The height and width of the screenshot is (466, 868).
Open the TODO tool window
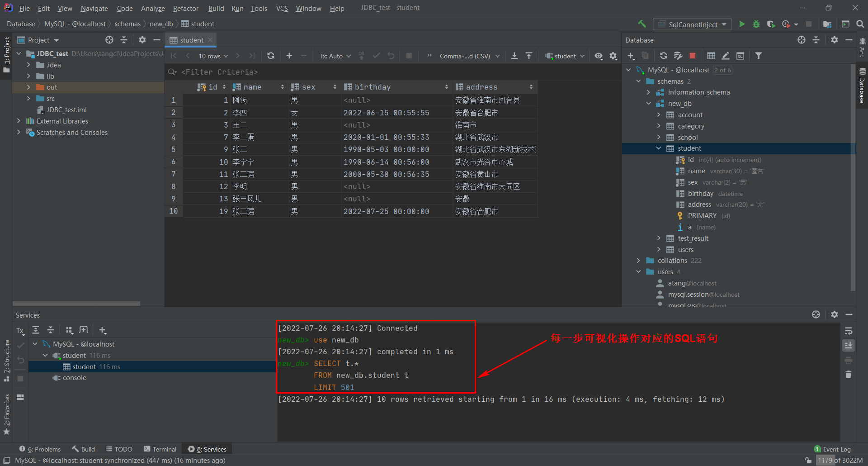click(x=119, y=449)
